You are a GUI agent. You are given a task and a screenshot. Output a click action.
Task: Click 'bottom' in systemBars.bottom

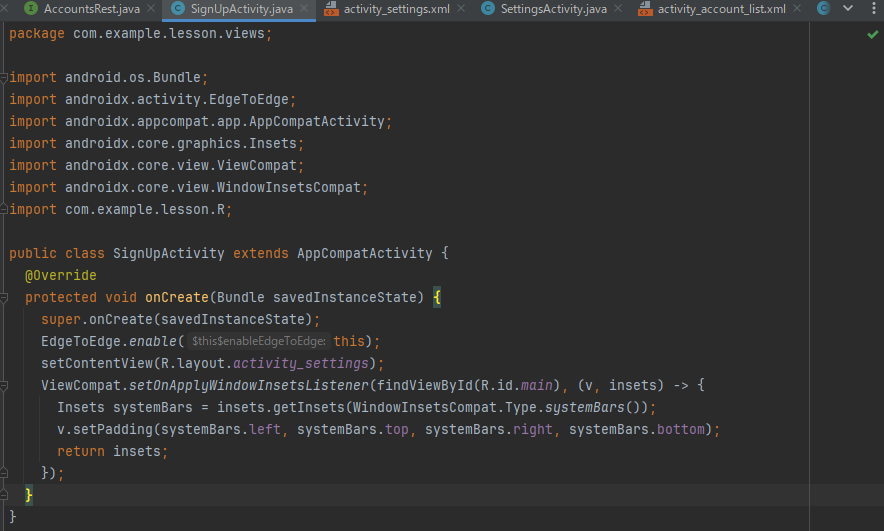point(680,429)
